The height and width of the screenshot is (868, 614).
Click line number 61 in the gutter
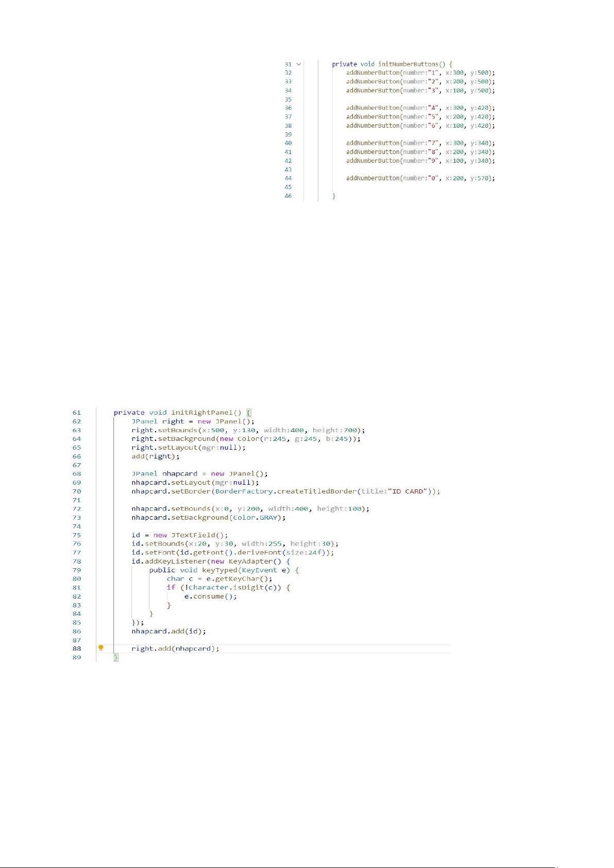tap(76, 413)
